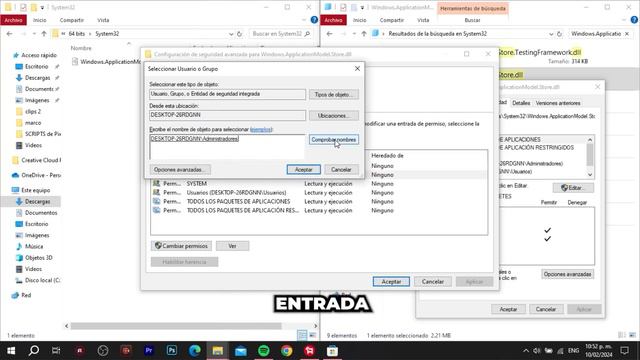Open Compartir tab in left Explorer window

71,20
